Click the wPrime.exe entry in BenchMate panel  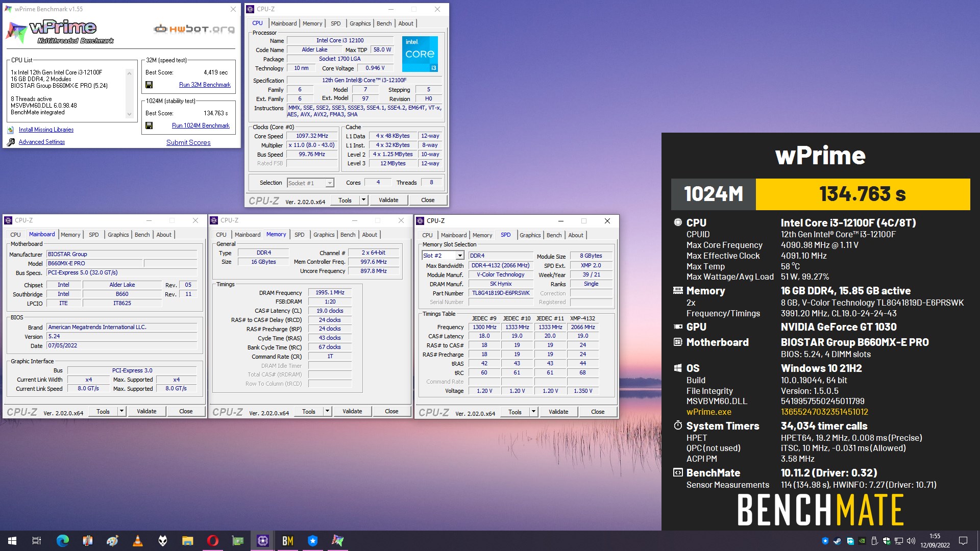point(708,412)
